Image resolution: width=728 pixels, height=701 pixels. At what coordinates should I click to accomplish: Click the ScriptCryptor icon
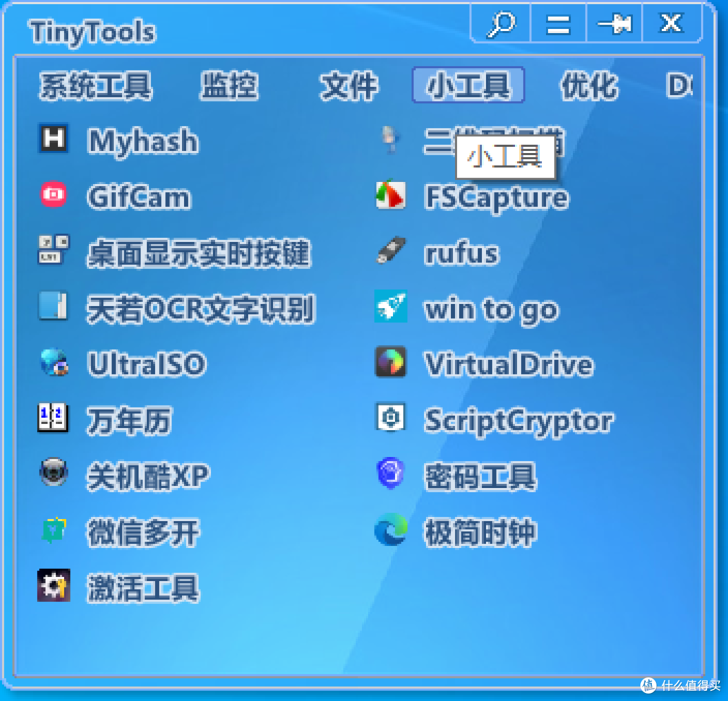click(x=390, y=417)
